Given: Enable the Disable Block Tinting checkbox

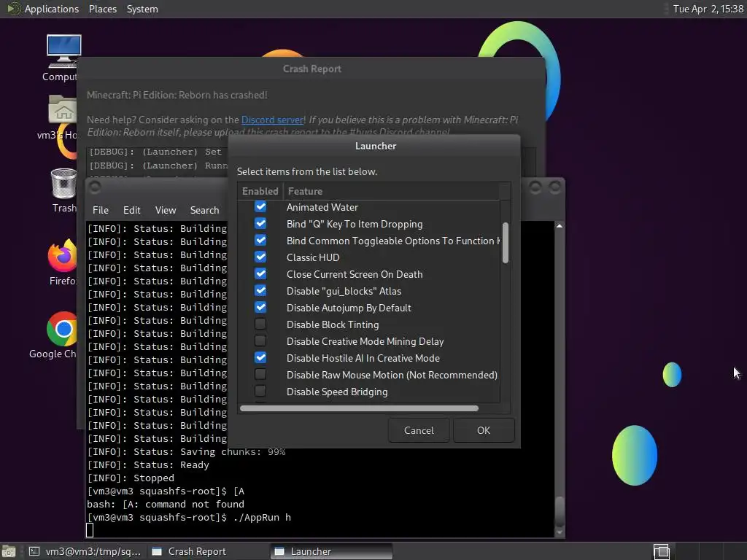Looking at the screenshot, I should [x=260, y=324].
